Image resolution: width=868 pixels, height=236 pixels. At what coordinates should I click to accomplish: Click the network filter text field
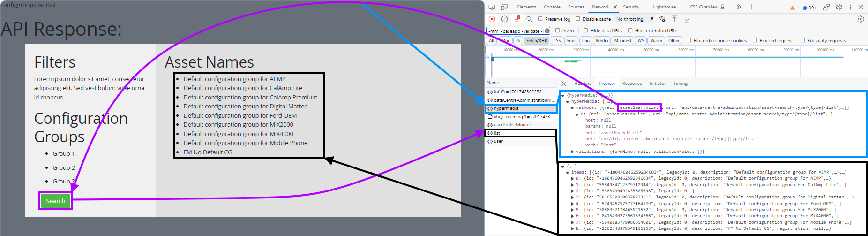click(515, 31)
